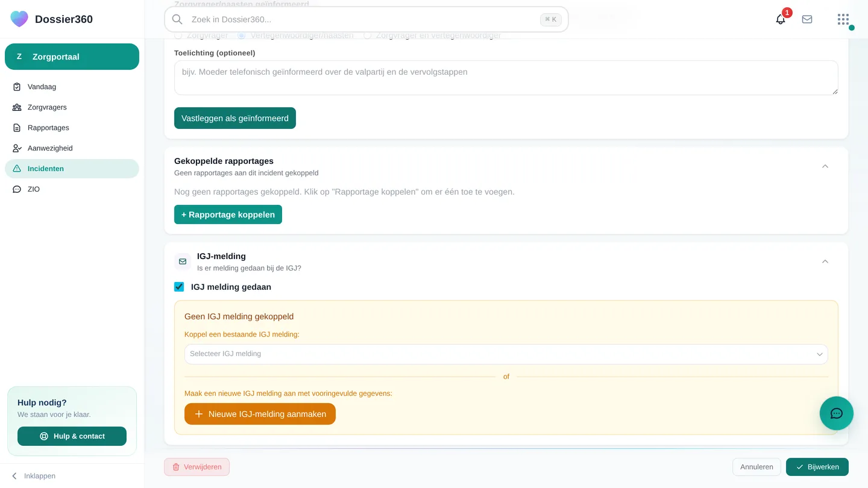Screen dimensions: 868x488
Task: Click the Zorgvragers people icon
Action: 17,107
